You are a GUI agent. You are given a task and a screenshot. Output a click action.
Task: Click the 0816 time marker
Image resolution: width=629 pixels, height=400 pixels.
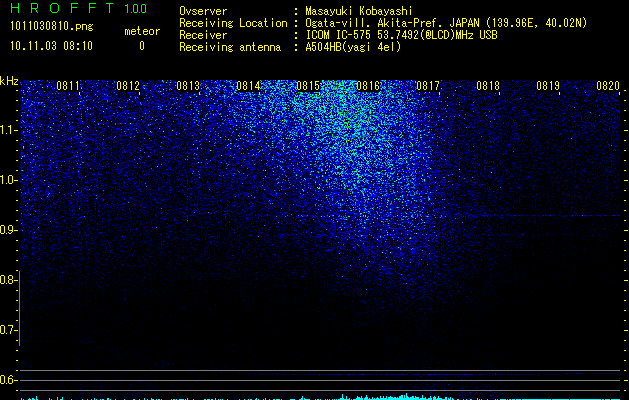[x=368, y=86]
